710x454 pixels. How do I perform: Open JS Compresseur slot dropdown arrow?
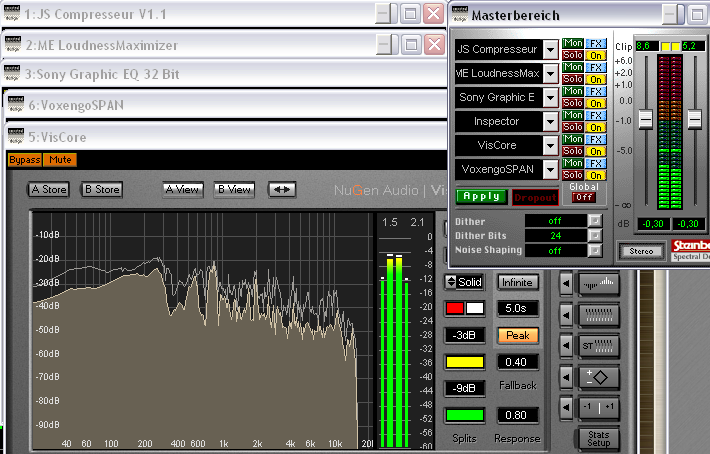(x=551, y=49)
